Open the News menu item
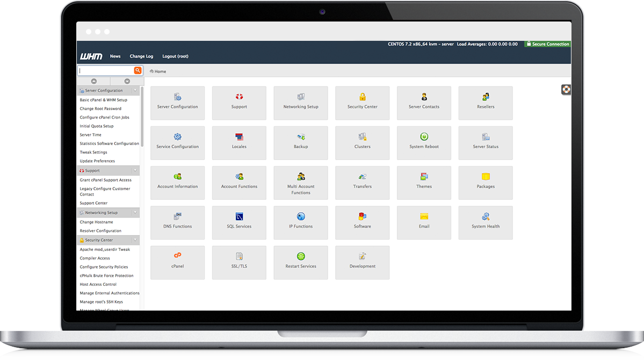The width and height of the screenshot is (644, 360). click(115, 56)
